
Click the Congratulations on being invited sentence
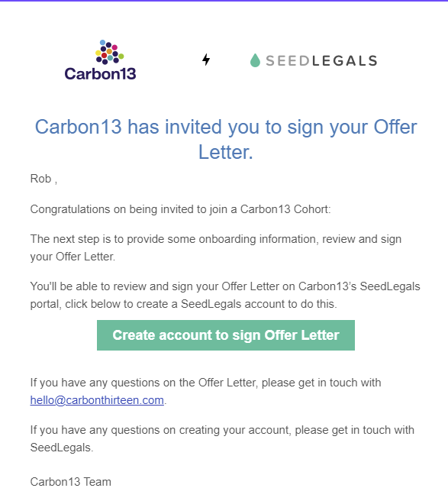click(180, 209)
